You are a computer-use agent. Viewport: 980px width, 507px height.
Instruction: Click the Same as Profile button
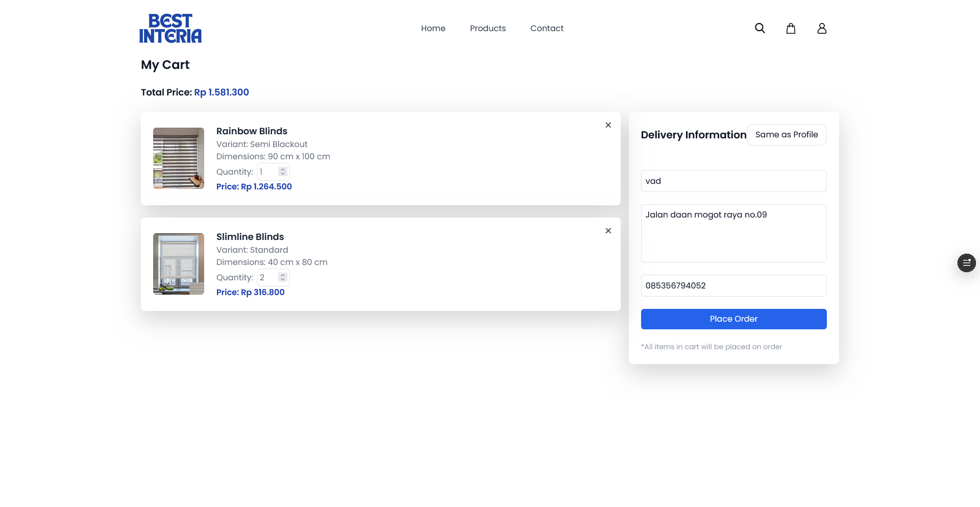[x=786, y=135]
